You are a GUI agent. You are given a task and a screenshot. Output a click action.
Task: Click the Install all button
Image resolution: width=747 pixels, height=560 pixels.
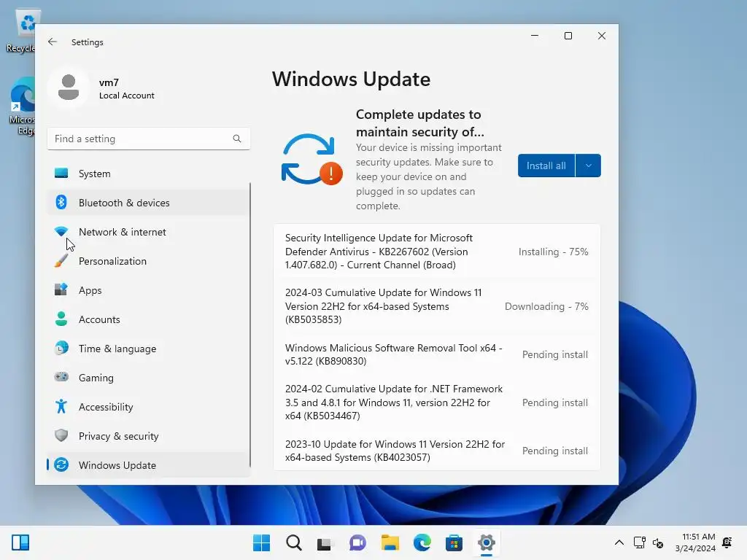coord(546,166)
